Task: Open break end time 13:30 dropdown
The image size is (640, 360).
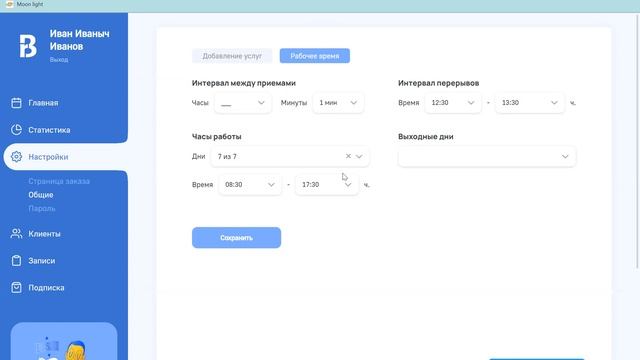Action: coord(529,103)
